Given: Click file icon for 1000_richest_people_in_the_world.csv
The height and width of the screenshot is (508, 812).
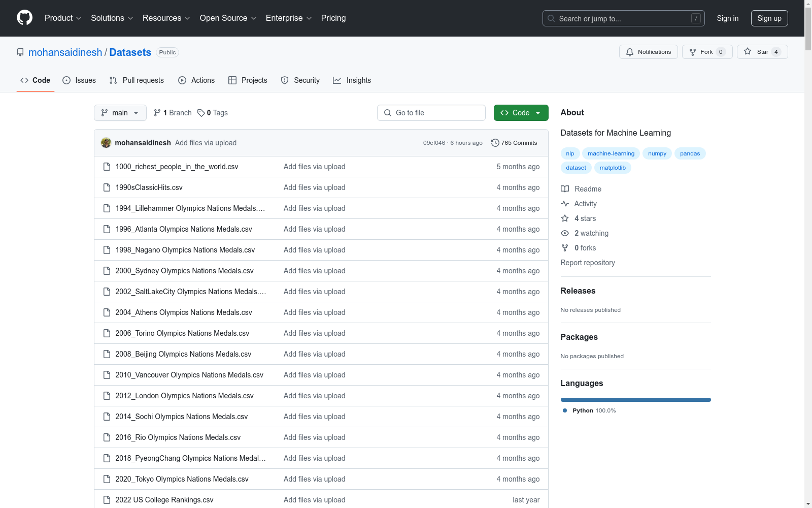Looking at the screenshot, I should 107,167.
